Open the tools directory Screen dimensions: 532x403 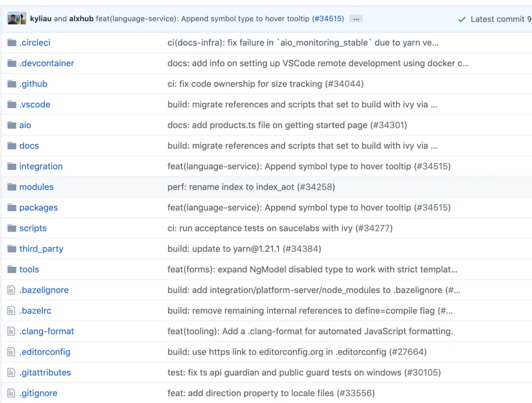point(29,269)
